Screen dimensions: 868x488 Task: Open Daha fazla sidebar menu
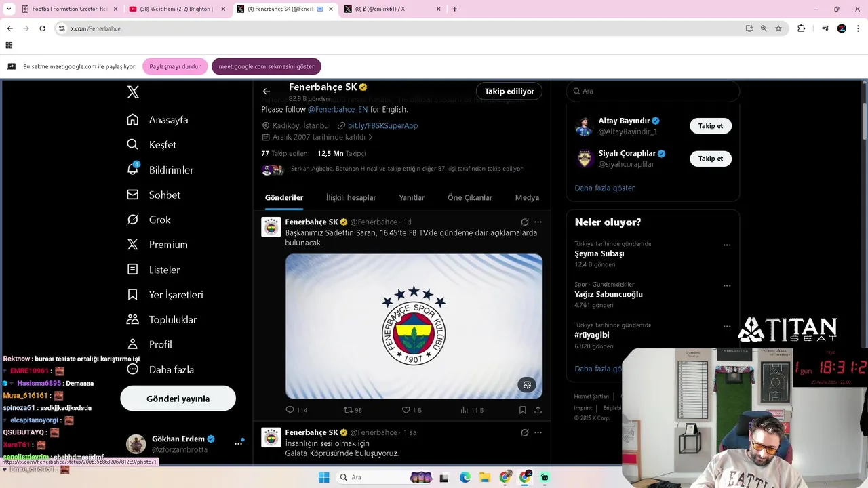click(160, 369)
